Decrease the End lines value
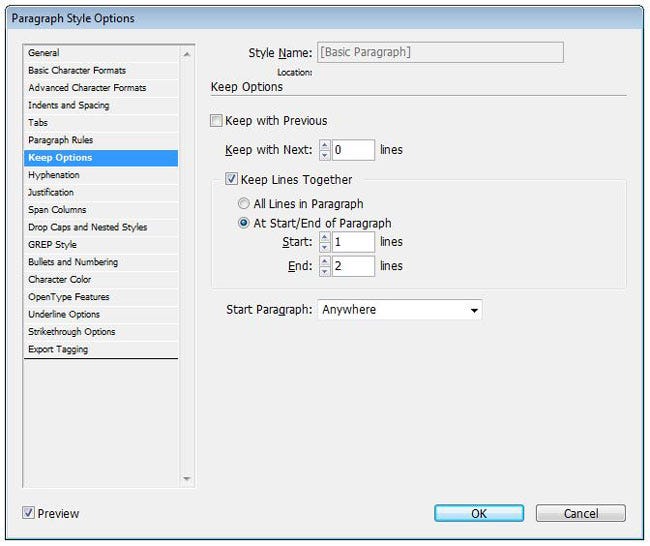 click(325, 271)
